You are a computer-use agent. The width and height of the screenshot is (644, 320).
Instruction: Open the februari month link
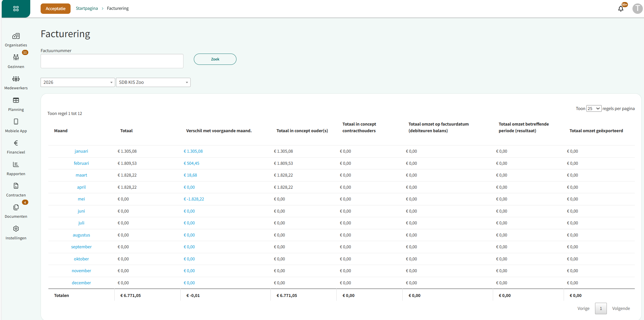coord(81,163)
